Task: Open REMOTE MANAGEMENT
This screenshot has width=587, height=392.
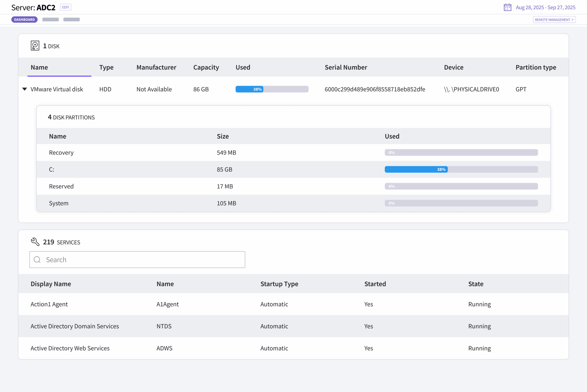Action: tap(554, 19)
